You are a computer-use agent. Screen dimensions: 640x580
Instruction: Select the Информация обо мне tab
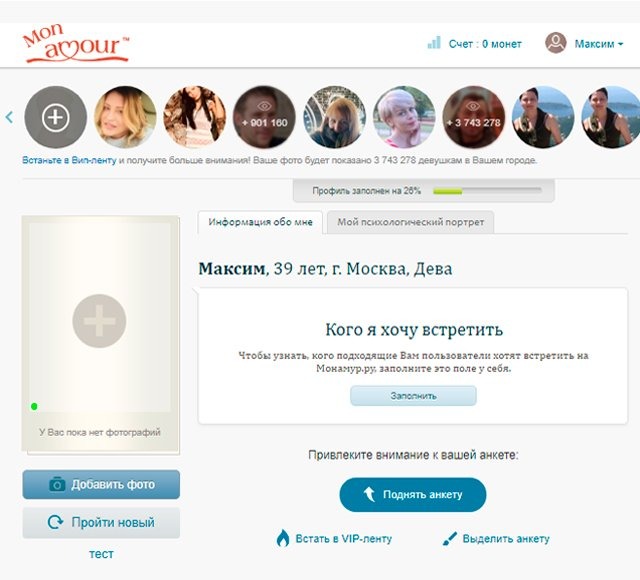click(260, 222)
